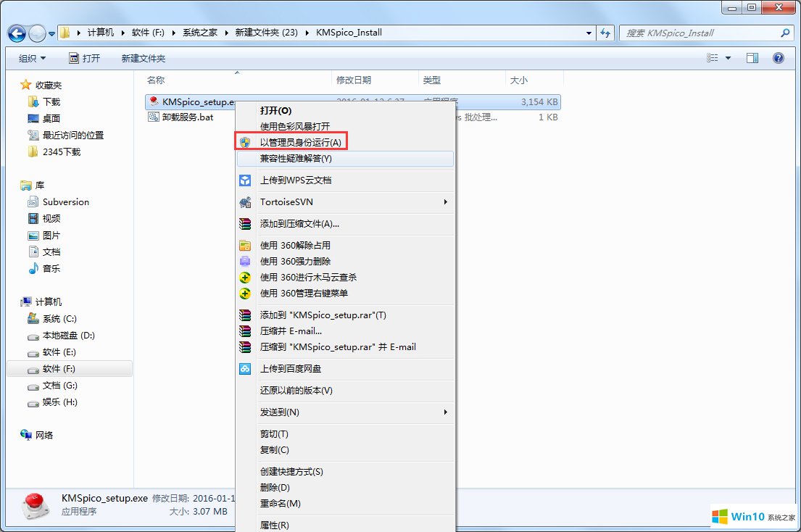Screen dimensions: 801x532
Task: Click WinRAR icon beside 压缩并 E-mail...
Action: click(245, 331)
